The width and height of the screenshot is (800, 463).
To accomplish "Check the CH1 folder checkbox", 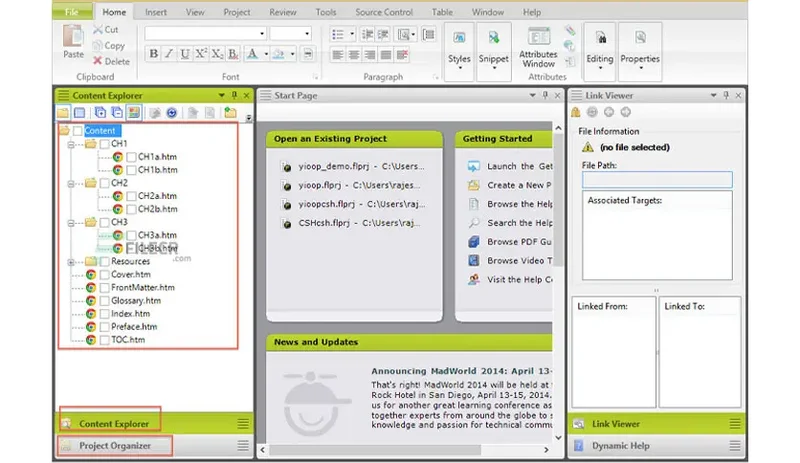I will click(105, 144).
